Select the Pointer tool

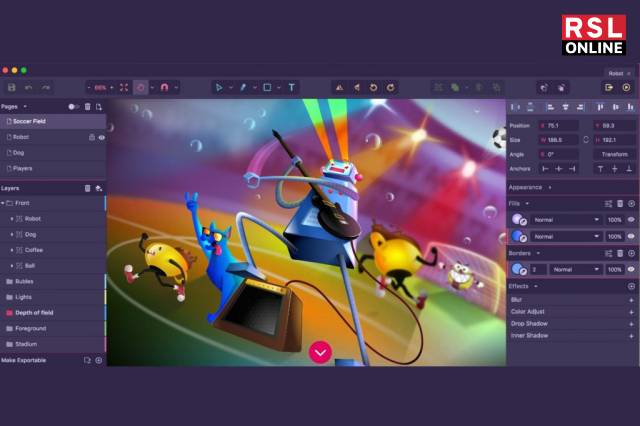pos(219,87)
